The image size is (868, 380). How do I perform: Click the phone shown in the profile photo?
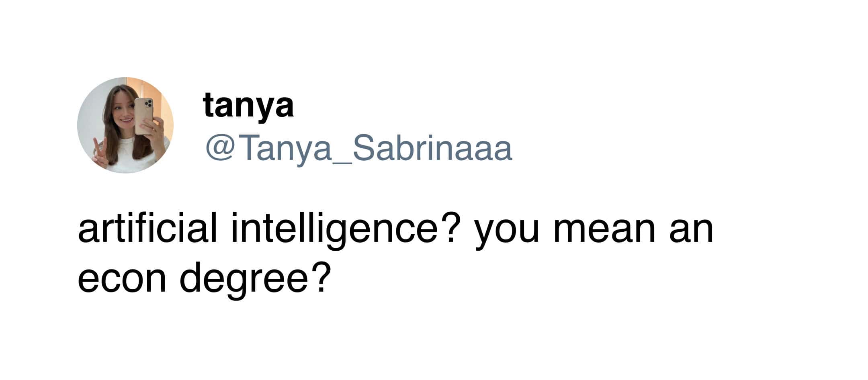(143, 116)
